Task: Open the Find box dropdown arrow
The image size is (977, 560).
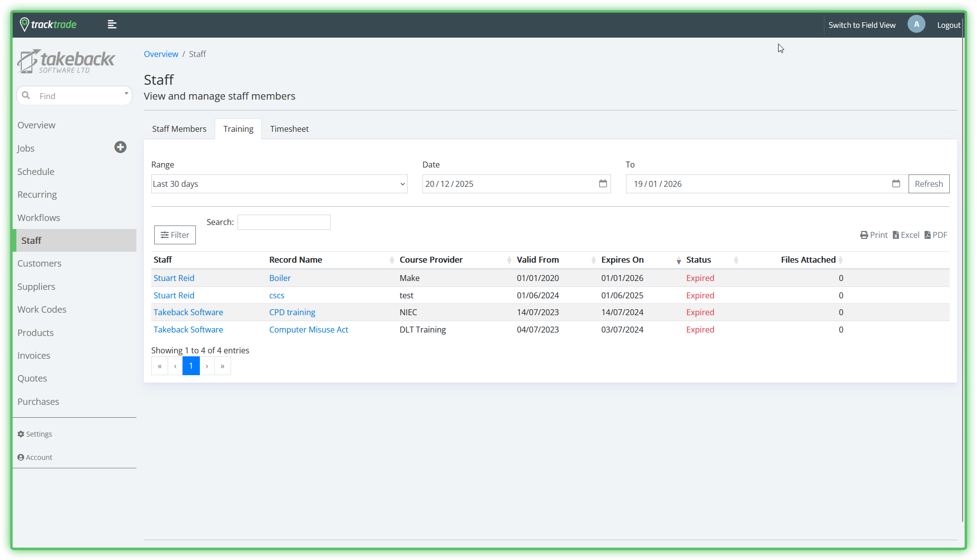Action: [126, 94]
